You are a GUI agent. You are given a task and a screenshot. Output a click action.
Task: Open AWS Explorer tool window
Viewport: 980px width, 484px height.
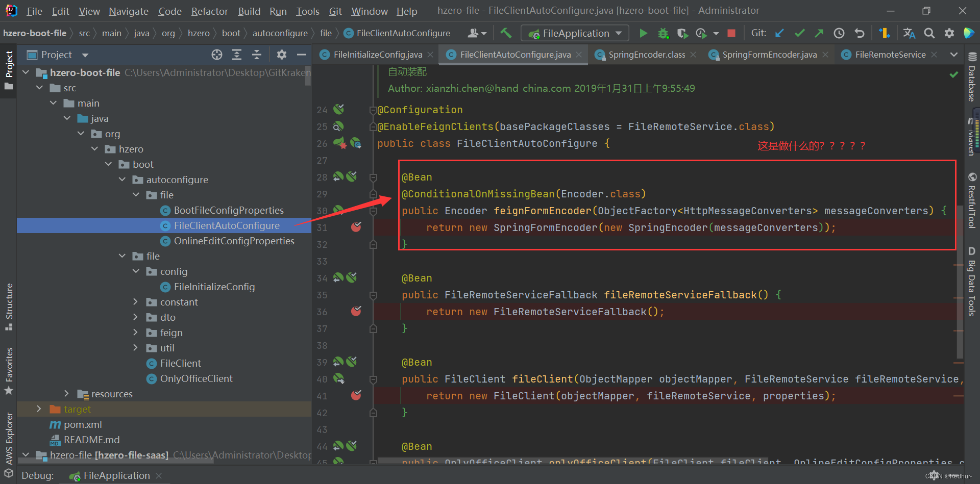click(9, 445)
